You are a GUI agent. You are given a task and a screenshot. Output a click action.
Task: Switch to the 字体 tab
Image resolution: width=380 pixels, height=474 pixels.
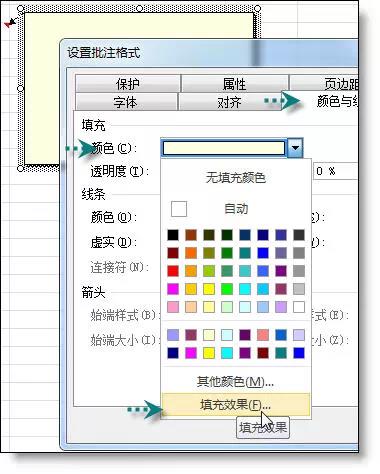tap(126, 102)
